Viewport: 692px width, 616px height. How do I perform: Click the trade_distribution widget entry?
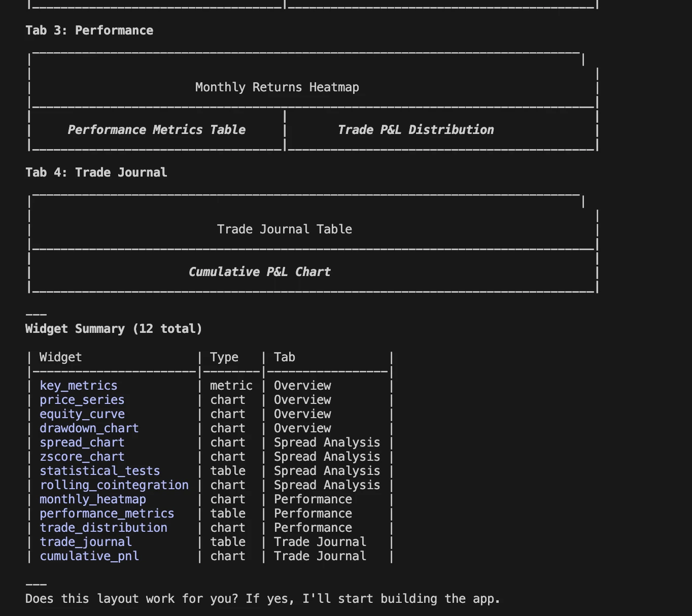coord(103,528)
